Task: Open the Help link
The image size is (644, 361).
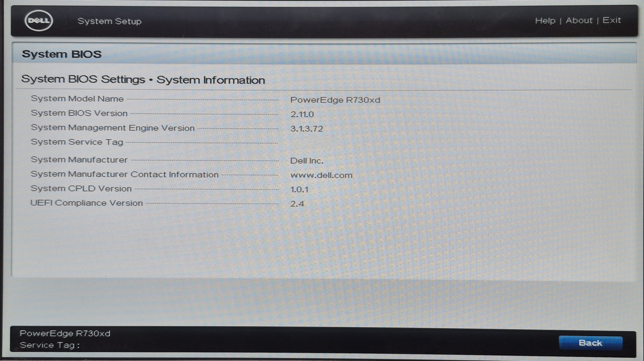Action: pos(545,21)
